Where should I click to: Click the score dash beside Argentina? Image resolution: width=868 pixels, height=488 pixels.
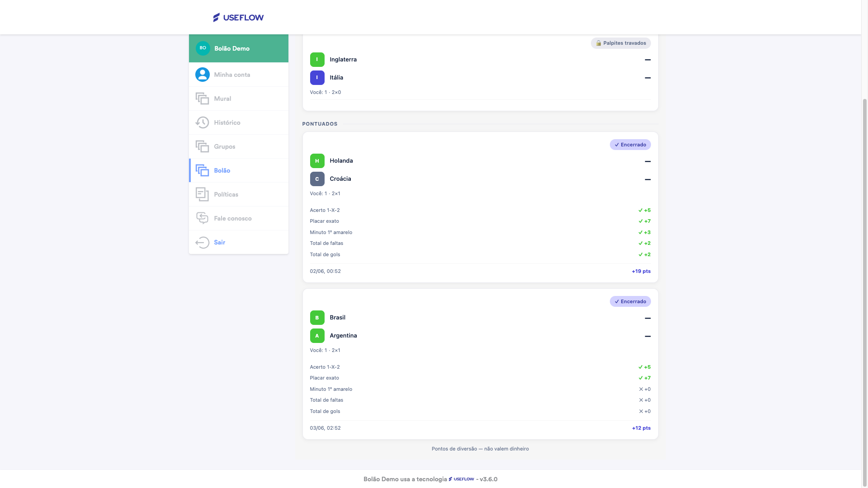pos(647,336)
